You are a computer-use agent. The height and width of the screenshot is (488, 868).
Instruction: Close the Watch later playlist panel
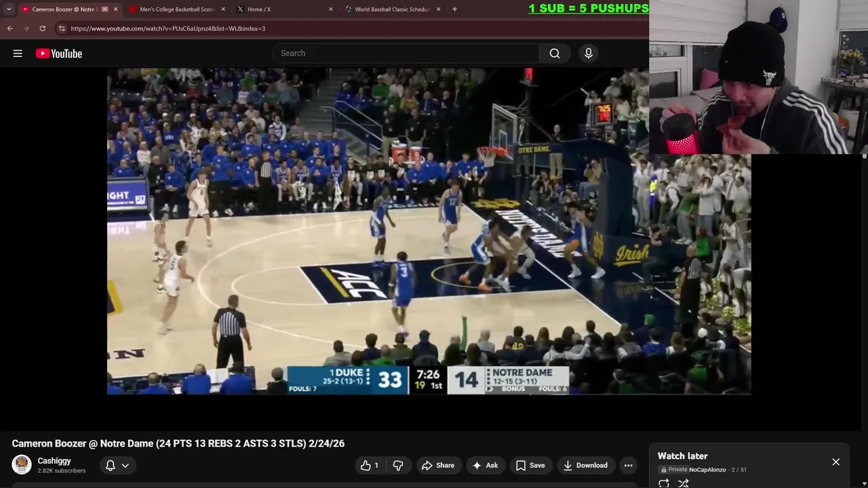pos(835,462)
